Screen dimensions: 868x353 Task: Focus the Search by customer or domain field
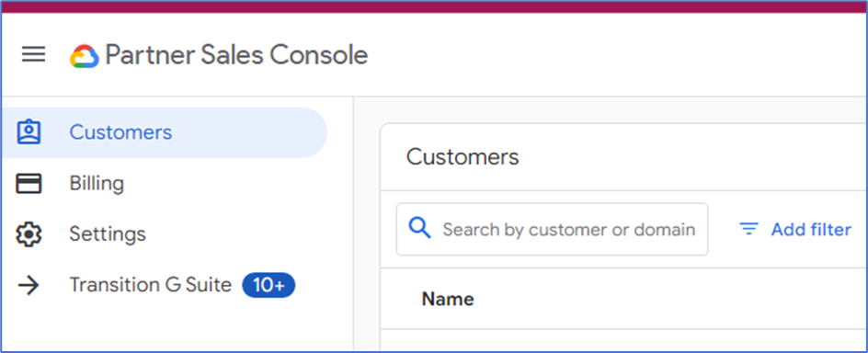[552, 229]
